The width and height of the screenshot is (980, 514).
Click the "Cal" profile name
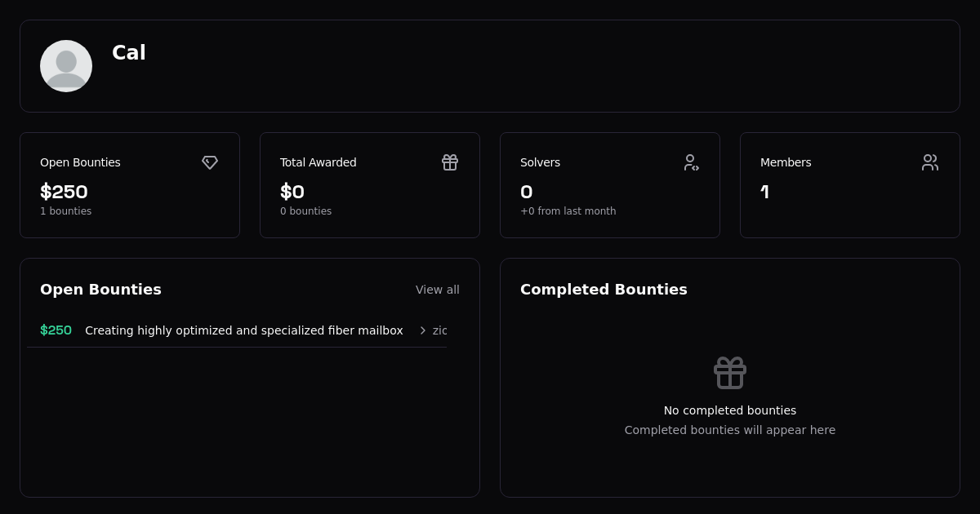129,53
